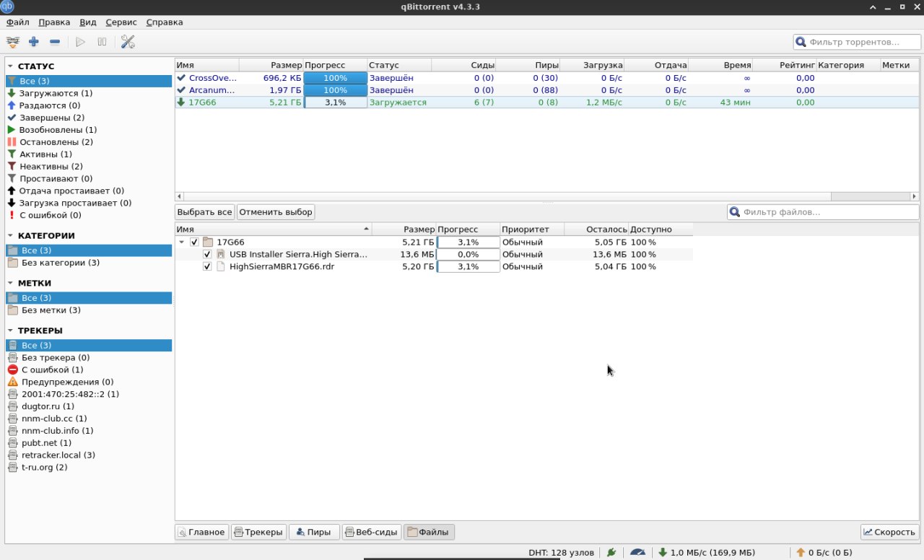Click the sort arrow on the files Имя column
924x560 pixels.
[366, 229]
